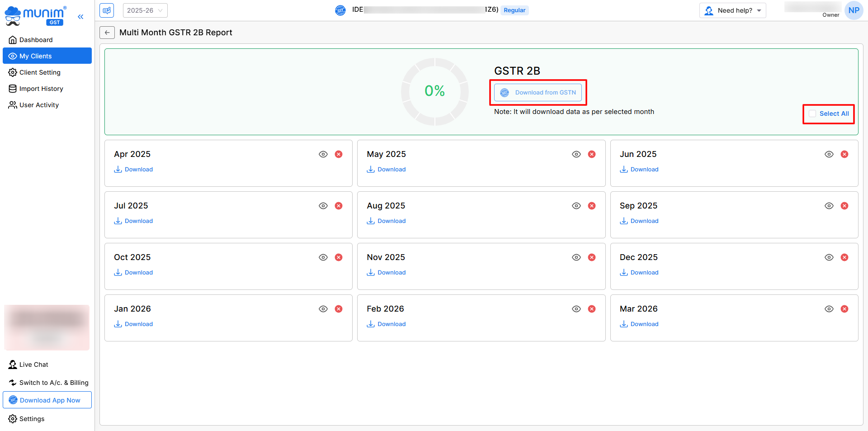The height and width of the screenshot is (431, 868).
Task: Click the eye icon for Dec 2025
Action: (829, 257)
